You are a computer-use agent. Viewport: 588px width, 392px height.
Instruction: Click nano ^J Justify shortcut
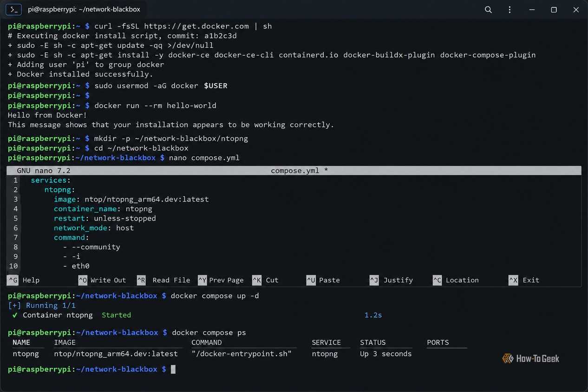point(392,280)
